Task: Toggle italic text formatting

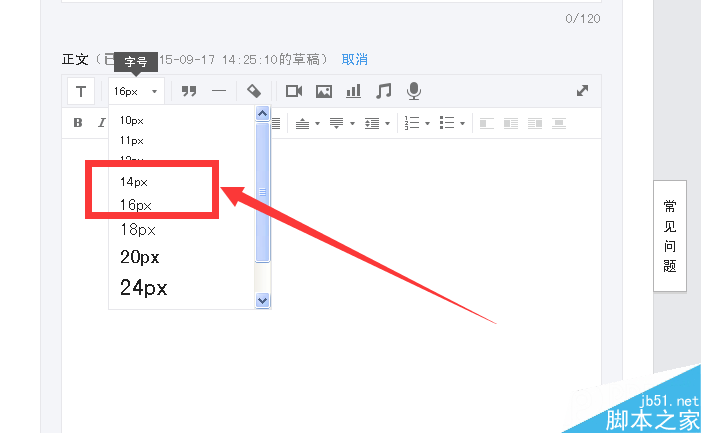Action: click(x=101, y=123)
